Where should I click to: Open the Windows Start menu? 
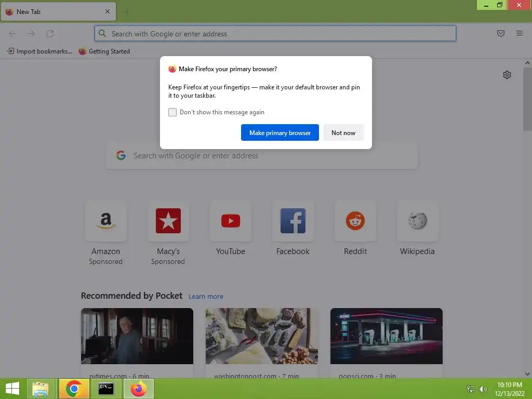pyautogui.click(x=12, y=389)
